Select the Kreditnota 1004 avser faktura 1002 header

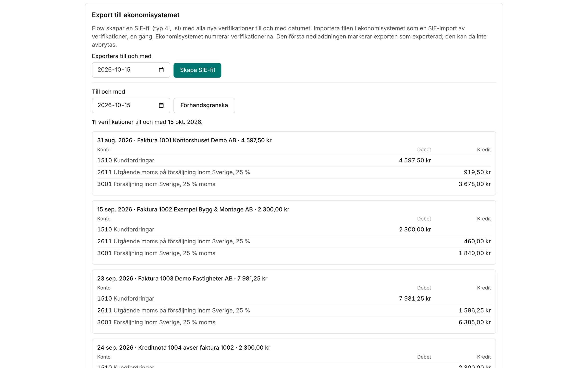click(184, 348)
